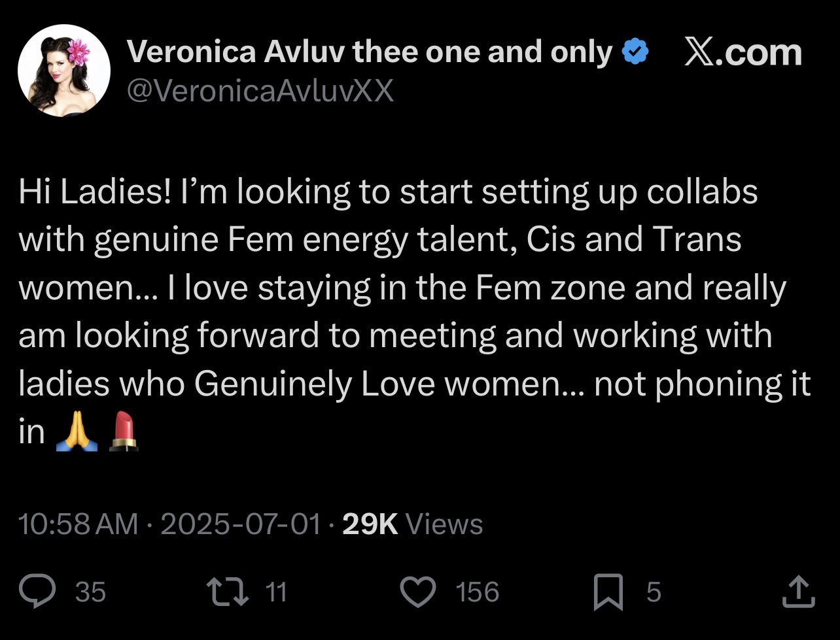View the 29K Views analytics

click(x=412, y=524)
